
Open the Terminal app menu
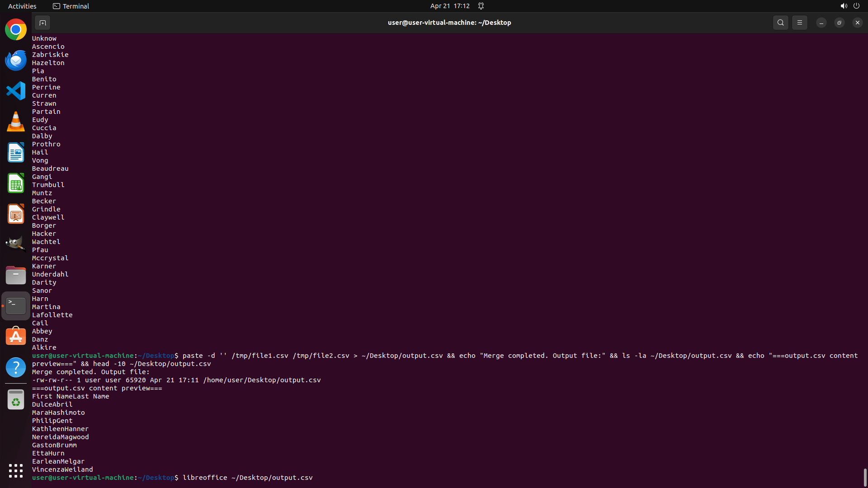71,6
